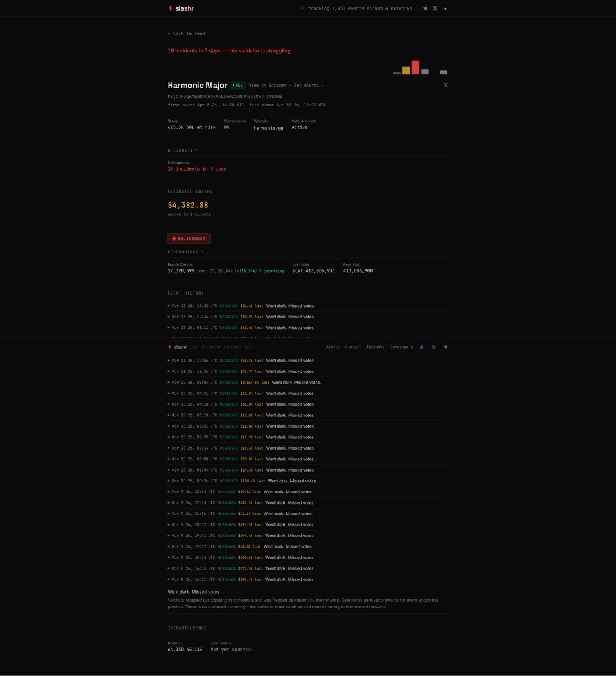Image resolution: width=616 pixels, height=676 pixels.
Task: Click the rightmost gray bar in incident chart
Action: (444, 73)
